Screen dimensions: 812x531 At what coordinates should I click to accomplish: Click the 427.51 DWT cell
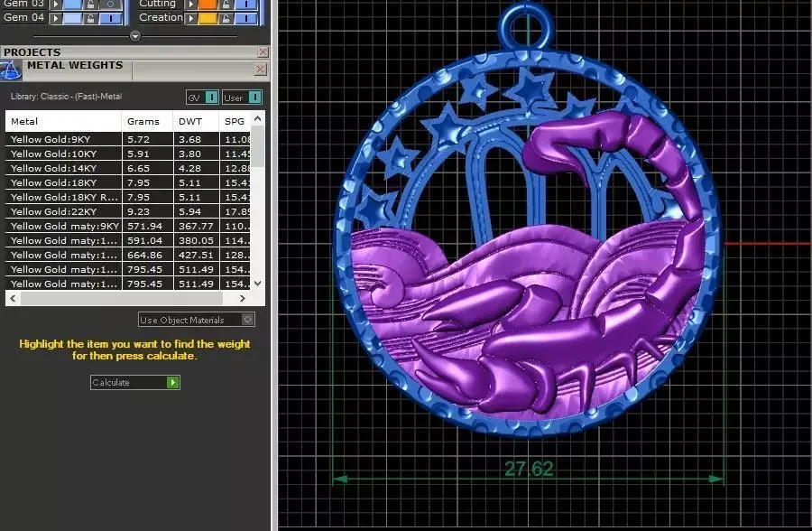(197, 256)
